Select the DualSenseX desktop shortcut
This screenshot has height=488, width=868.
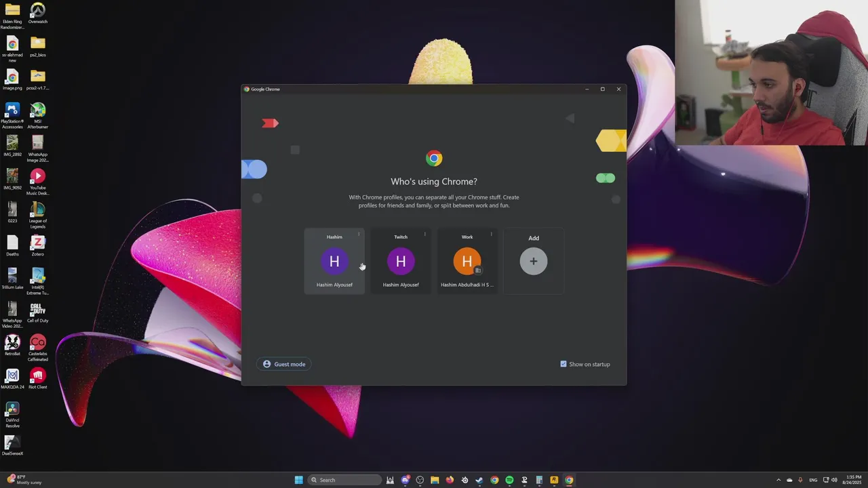coord(12,445)
